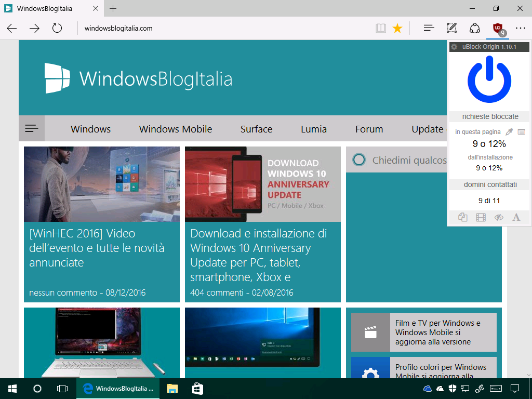Click the yellow favorites star

397,28
